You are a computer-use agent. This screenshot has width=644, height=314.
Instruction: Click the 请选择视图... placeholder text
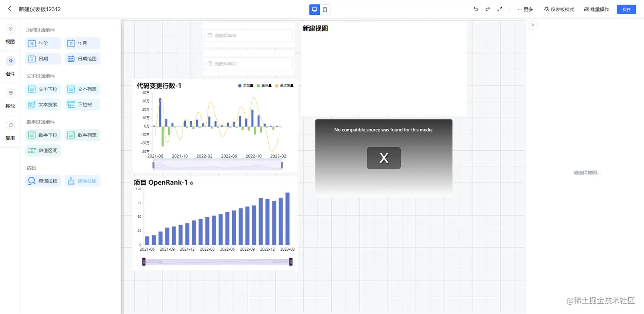point(587,173)
